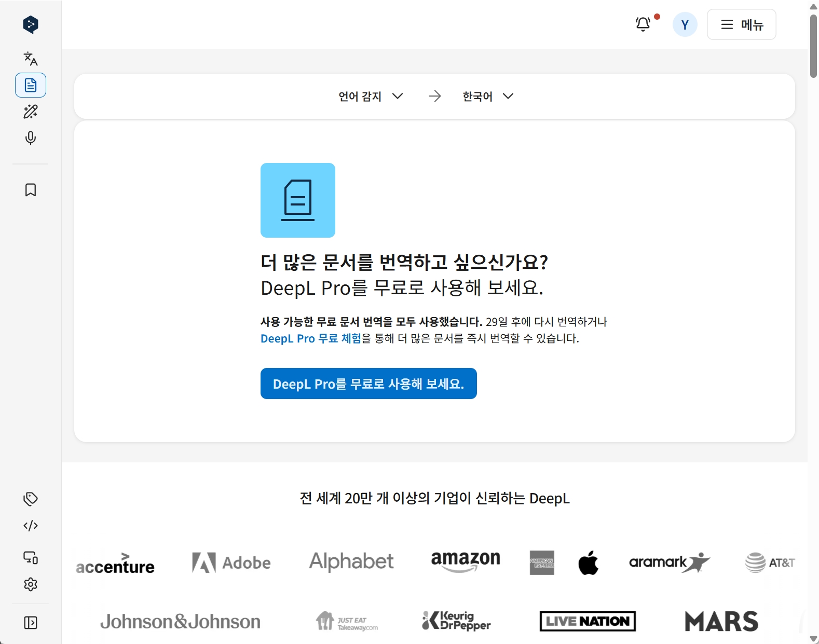Viewport: 819px width, 644px height.
Task: Select the document translation icon
Action: coord(31,85)
